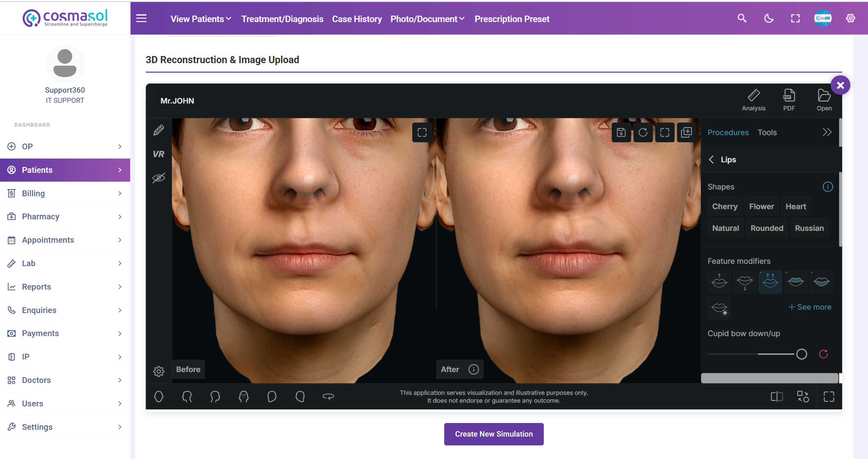The height and width of the screenshot is (459, 868).
Task: Select the front face view icon
Action: tap(159, 397)
